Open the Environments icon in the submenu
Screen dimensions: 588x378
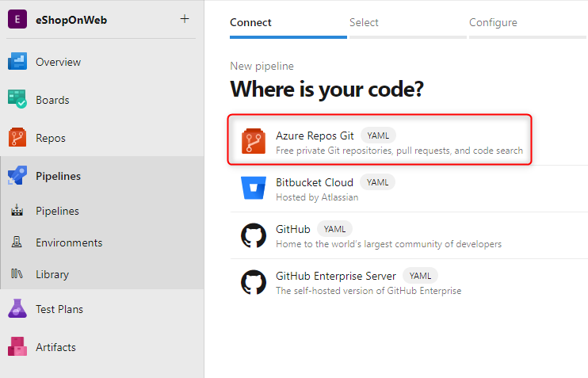click(x=17, y=242)
